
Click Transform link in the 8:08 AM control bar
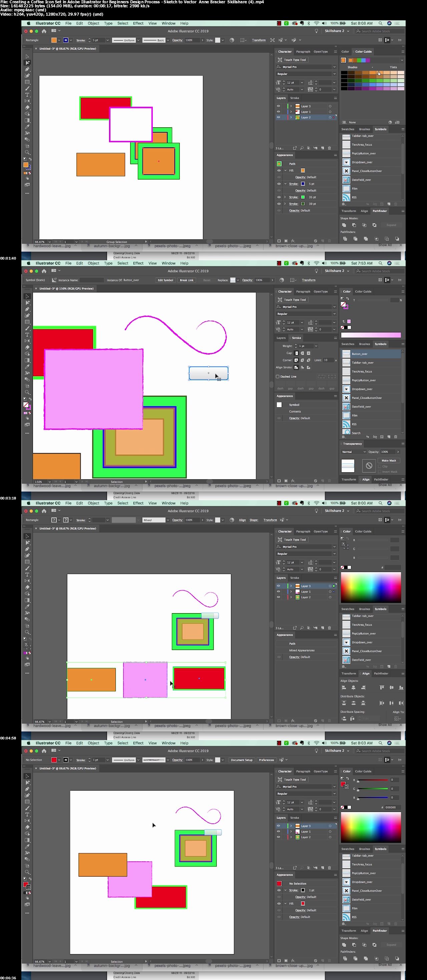click(259, 40)
